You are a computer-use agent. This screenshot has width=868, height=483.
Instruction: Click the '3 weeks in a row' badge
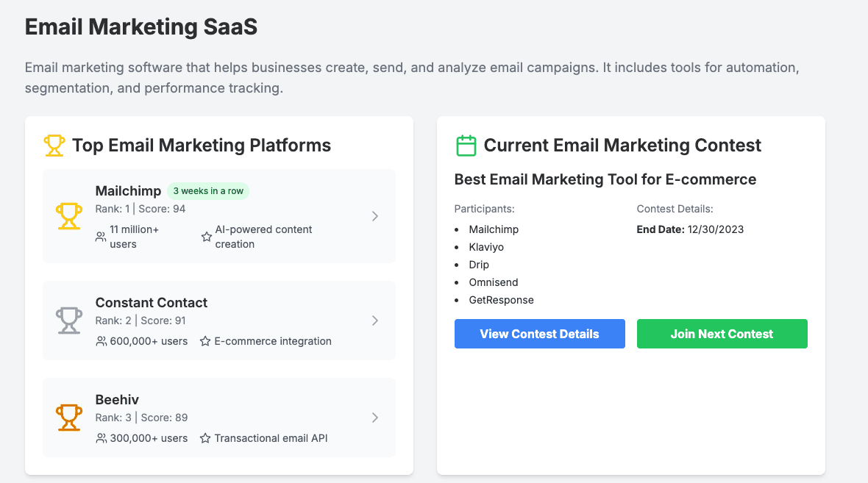pyautogui.click(x=208, y=191)
